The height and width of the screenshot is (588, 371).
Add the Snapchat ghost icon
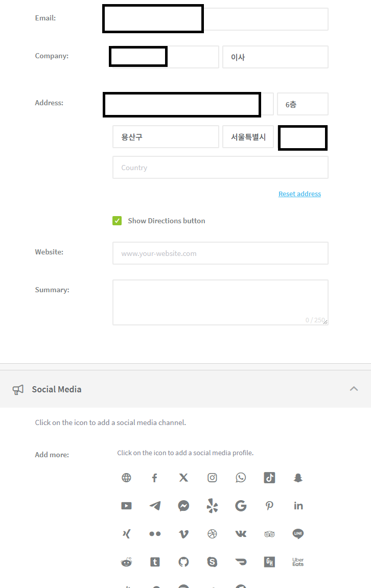pyautogui.click(x=298, y=478)
